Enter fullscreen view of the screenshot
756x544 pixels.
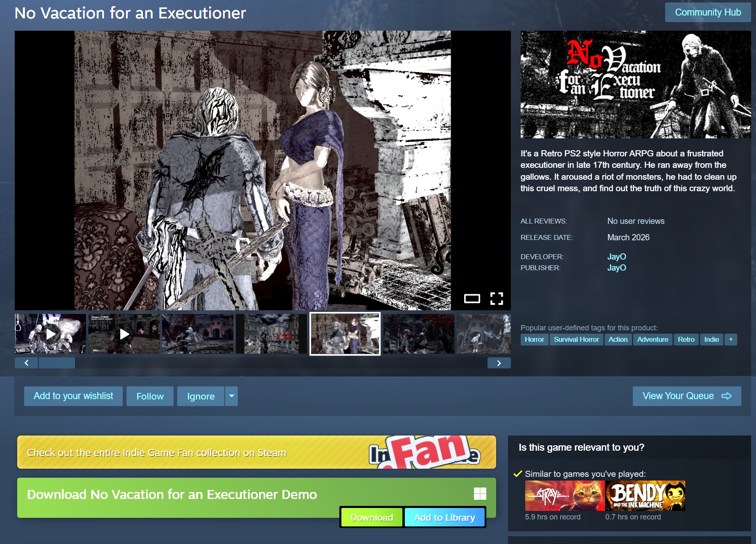click(496, 298)
